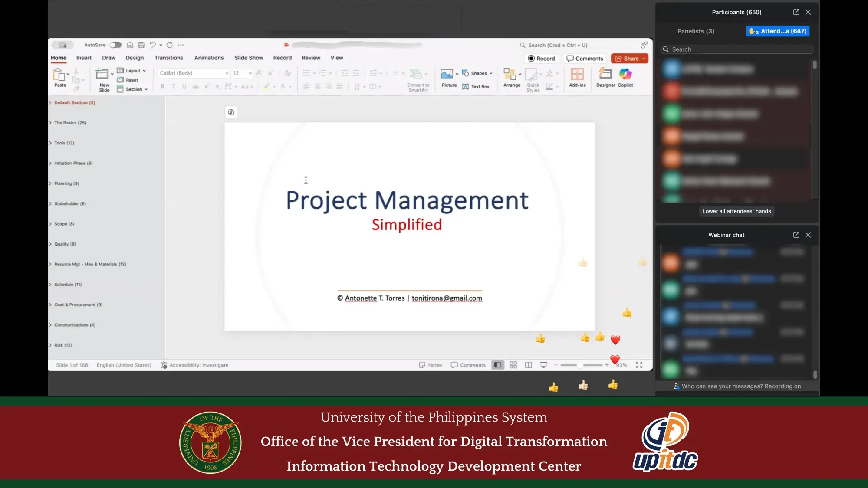Click the participants Search field
Screen dimensions: 868x488
(x=736, y=49)
